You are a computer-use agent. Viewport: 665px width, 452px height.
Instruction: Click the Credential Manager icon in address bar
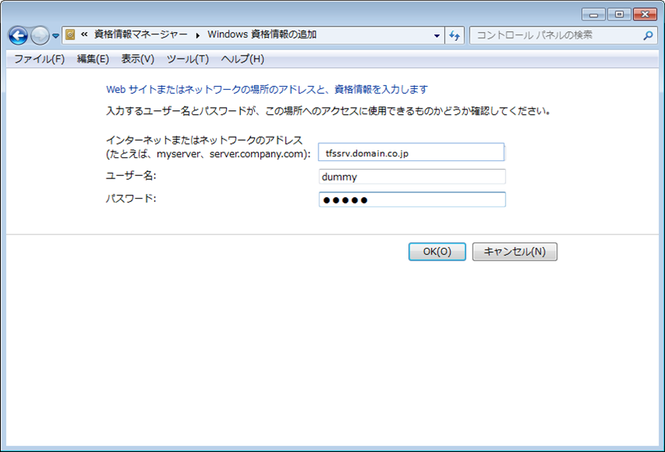(70, 35)
